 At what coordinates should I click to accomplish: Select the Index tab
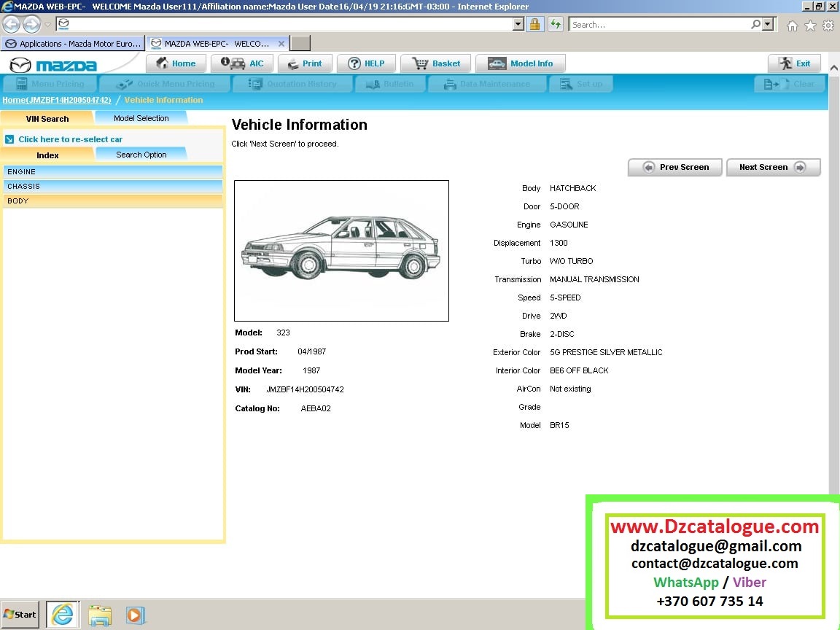(47, 155)
